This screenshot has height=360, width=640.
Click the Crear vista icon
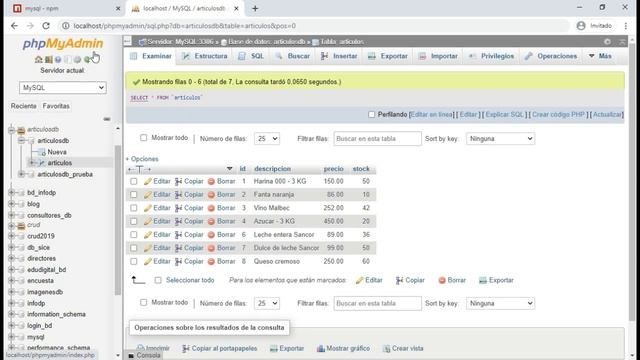[386, 348]
